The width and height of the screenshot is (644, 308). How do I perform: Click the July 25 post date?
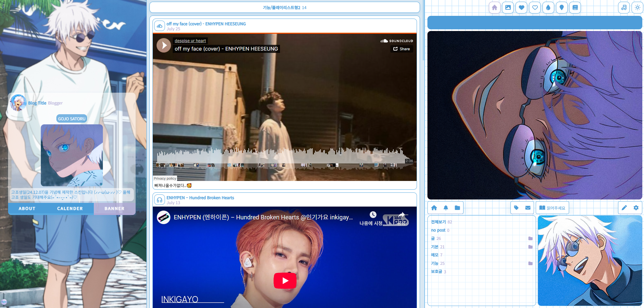tap(173, 29)
